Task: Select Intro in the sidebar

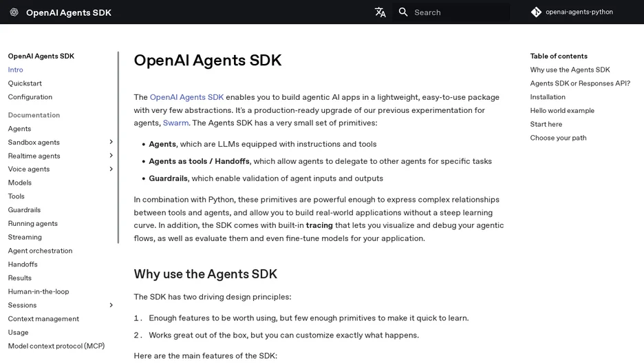Action: pos(16,70)
